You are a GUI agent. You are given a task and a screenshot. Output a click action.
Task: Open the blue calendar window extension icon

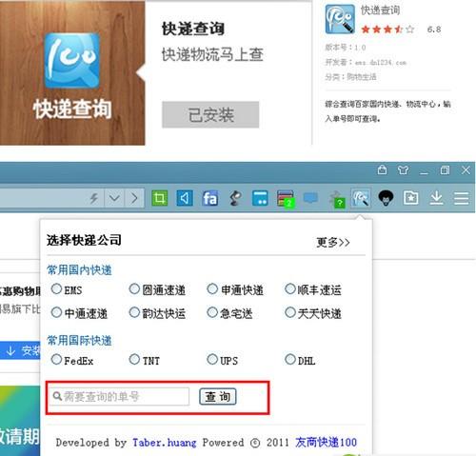coord(260,199)
